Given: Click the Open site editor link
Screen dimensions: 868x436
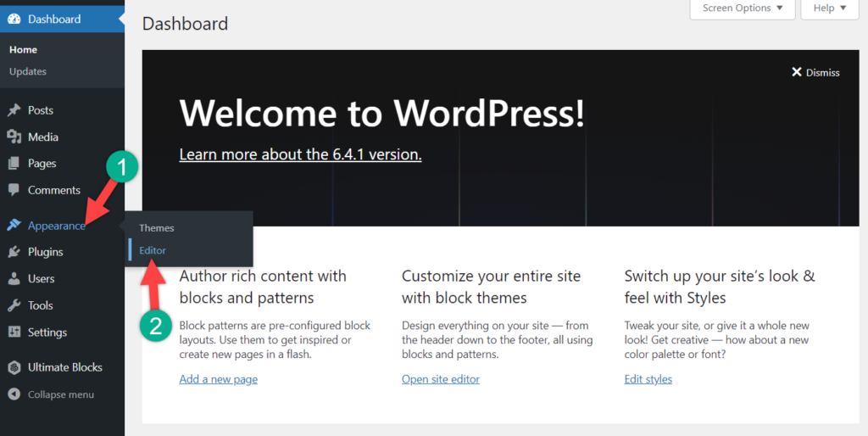Looking at the screenshot, I should (440, 379).
